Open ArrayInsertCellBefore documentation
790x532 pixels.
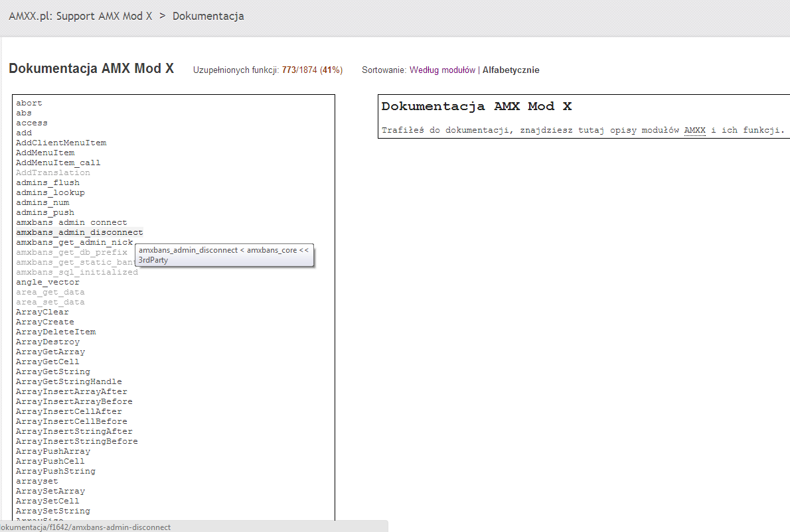click(71, 422)
